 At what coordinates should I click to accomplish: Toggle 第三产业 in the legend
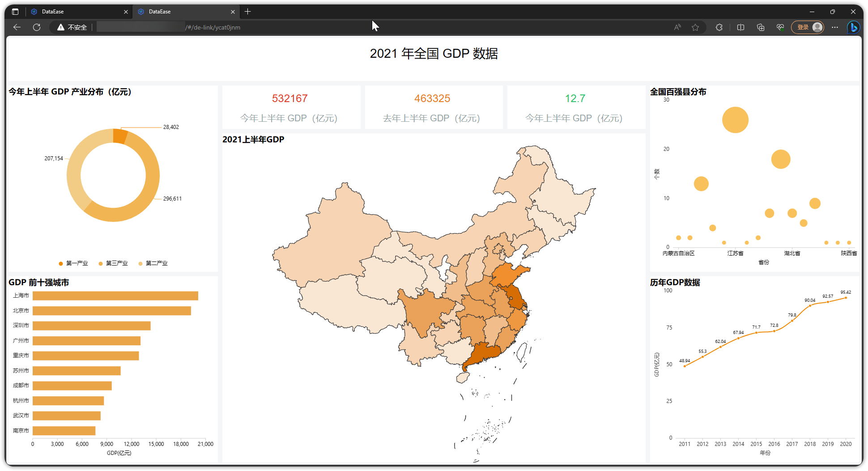tap(113, 263)
